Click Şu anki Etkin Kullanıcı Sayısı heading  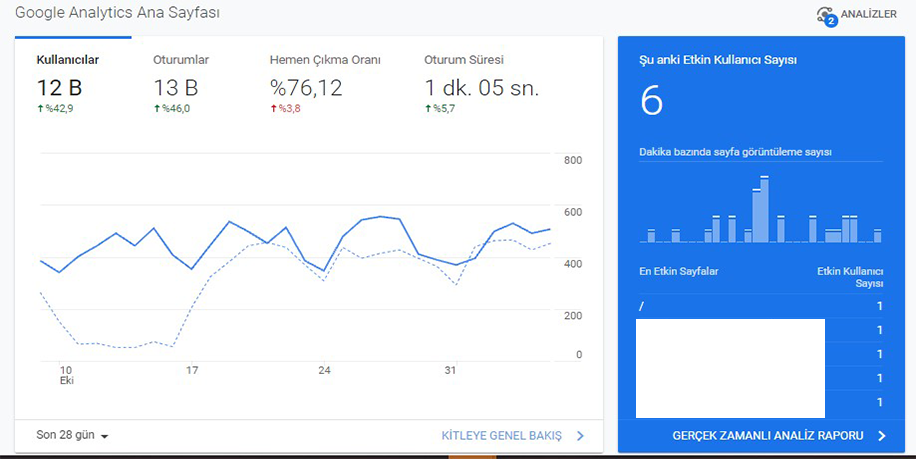[x=718, y=60]
